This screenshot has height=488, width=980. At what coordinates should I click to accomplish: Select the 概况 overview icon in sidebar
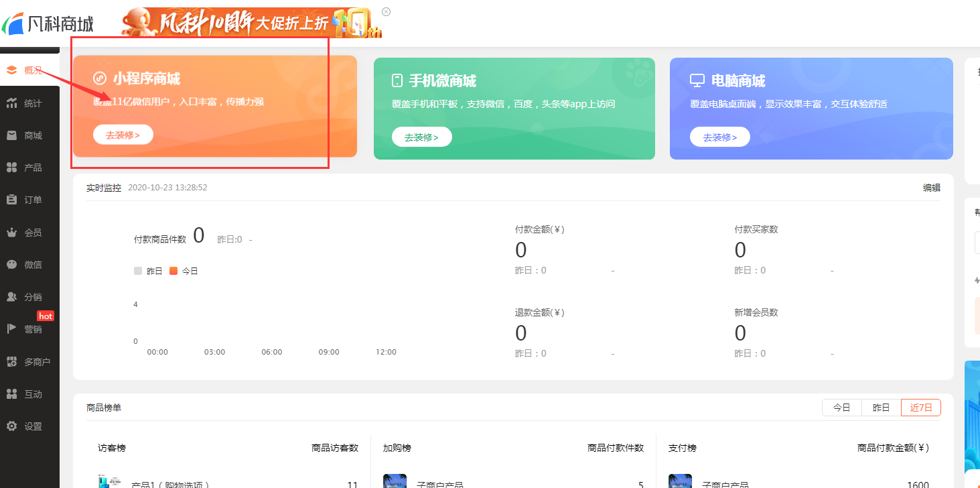pos(11,70)
